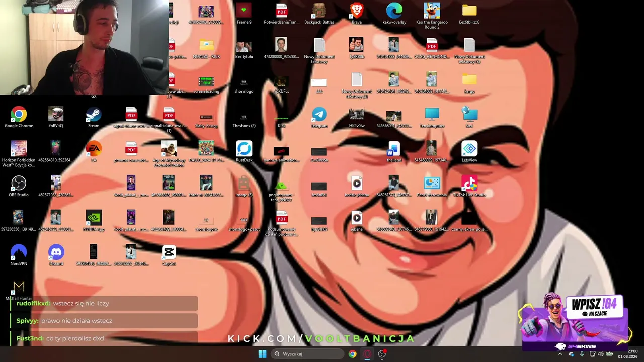Open the Sieć network icon
Screen dimensions: 644x362
(469, 118)
